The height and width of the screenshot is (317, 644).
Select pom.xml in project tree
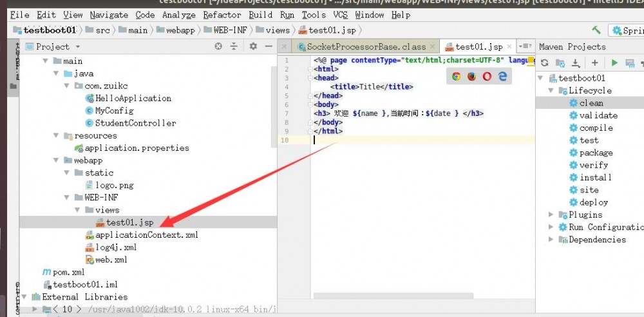pos(69,272)
